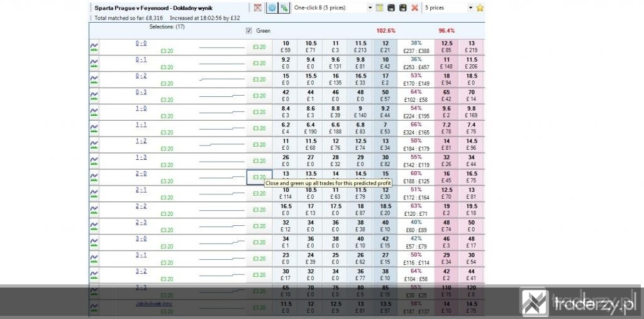
Task: Green up the 0 - 0 row £3.20 button
Action: (259, 47)
